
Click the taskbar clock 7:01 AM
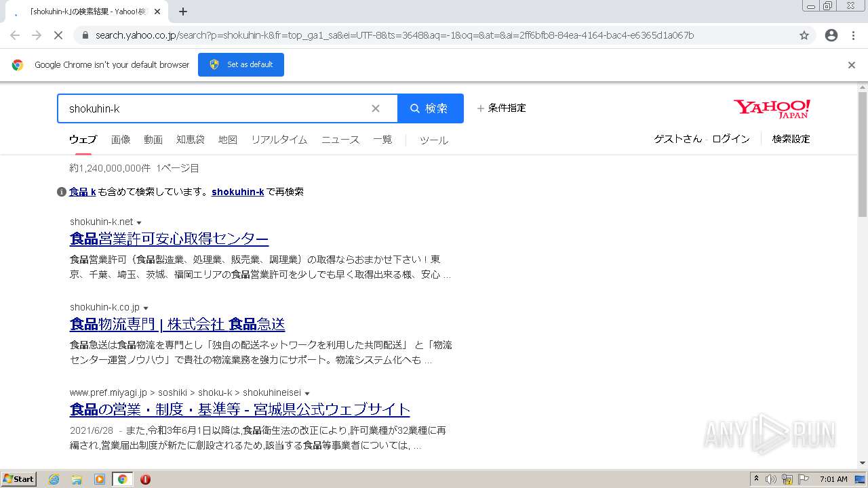tap(833, 479)
